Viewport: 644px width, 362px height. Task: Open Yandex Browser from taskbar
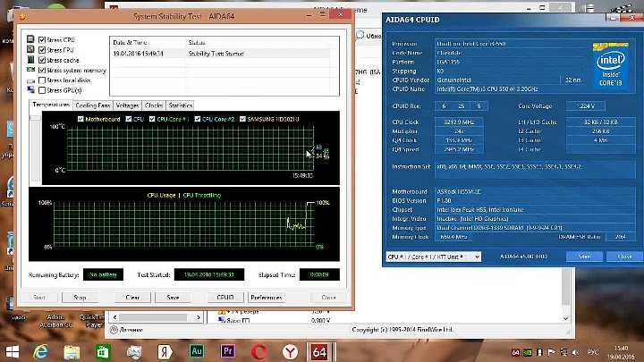click(290, 352)
